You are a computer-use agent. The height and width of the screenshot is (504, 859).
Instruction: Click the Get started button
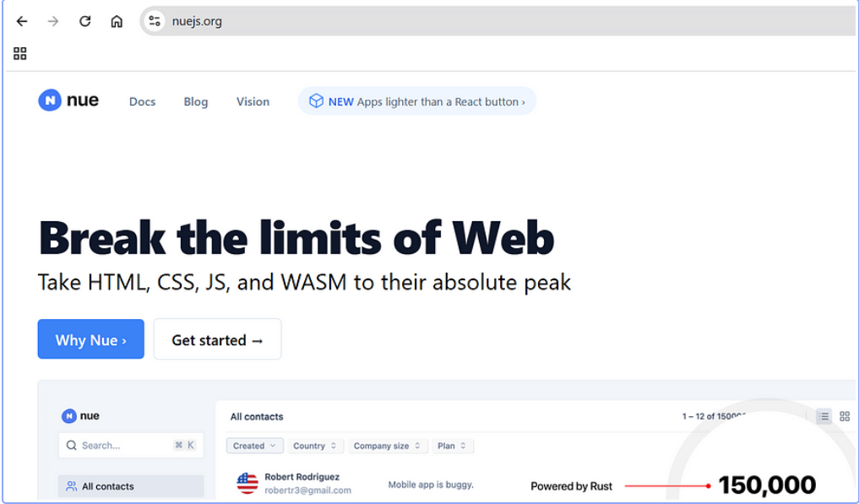tap(217, 339)
